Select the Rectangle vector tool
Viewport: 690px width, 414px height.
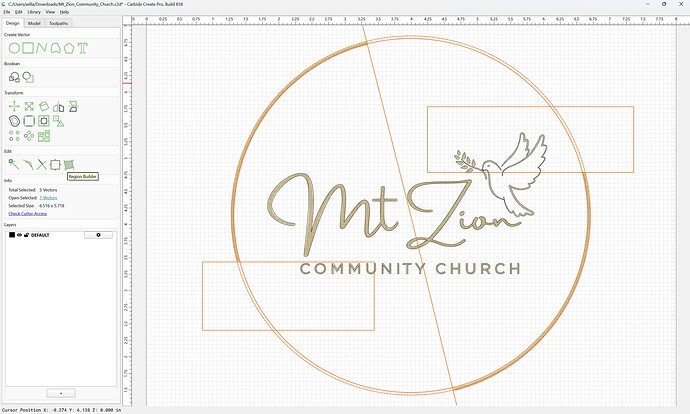coord(28,48)
